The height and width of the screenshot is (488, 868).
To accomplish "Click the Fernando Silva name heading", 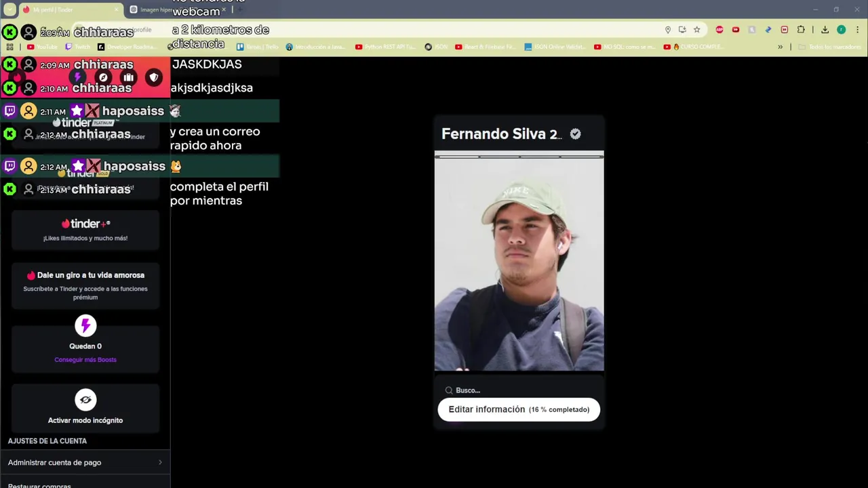I will coord(502,134).
